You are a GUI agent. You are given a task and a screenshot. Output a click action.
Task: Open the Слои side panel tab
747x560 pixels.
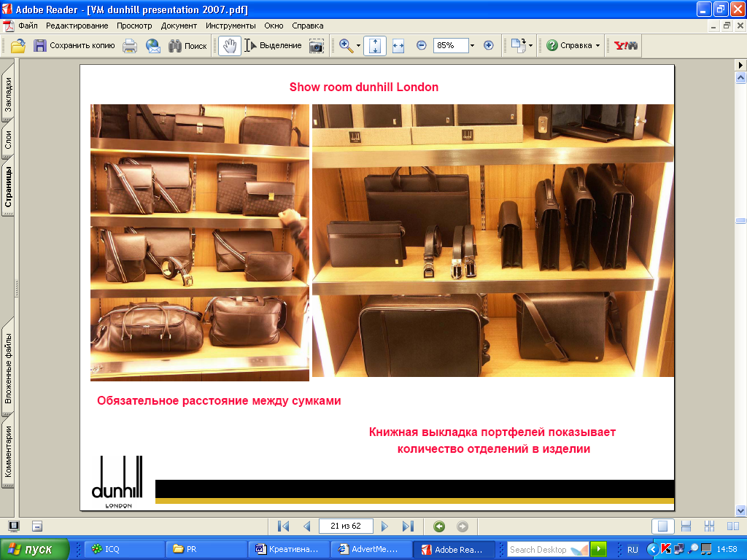pyautogui.click(x=7, y=139)
